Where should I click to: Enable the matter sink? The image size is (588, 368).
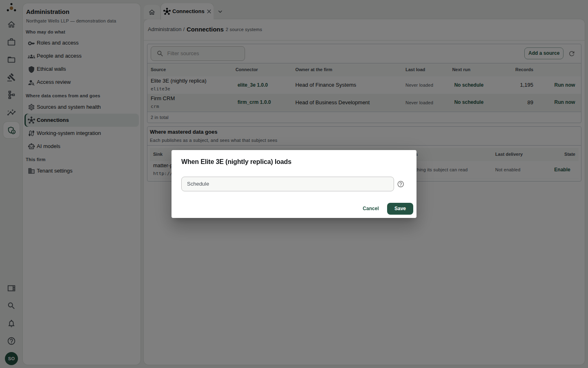[562, 170]
